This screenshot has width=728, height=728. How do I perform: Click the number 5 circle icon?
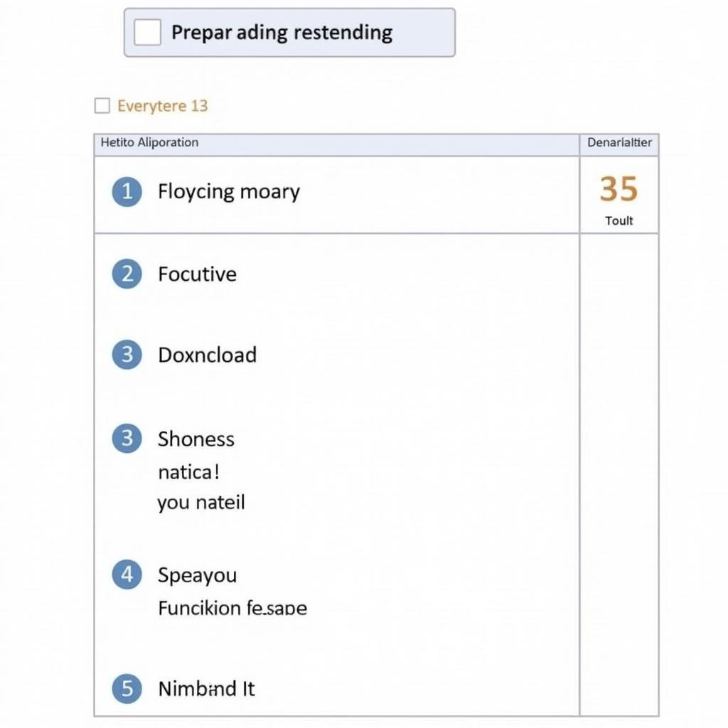[127, 688]
